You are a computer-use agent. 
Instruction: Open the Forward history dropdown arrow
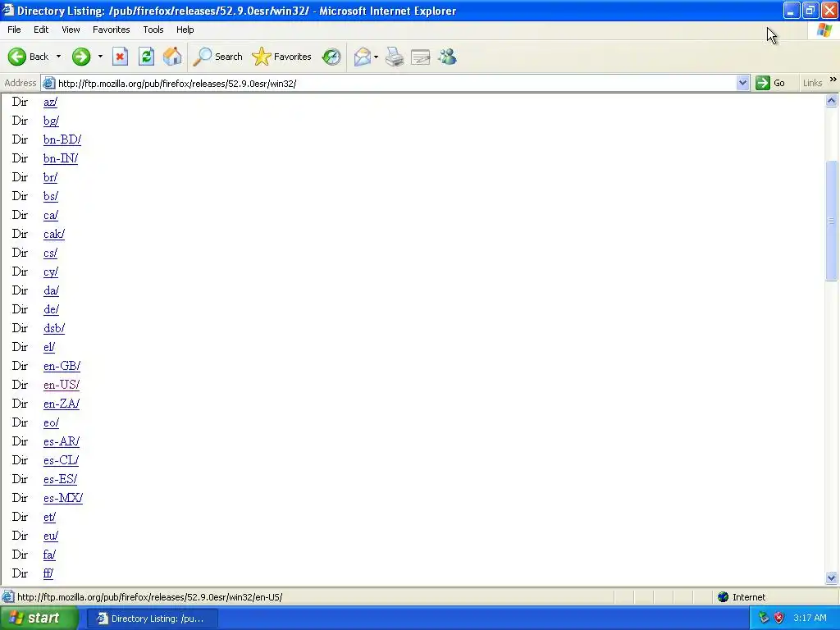pos(100,57)
